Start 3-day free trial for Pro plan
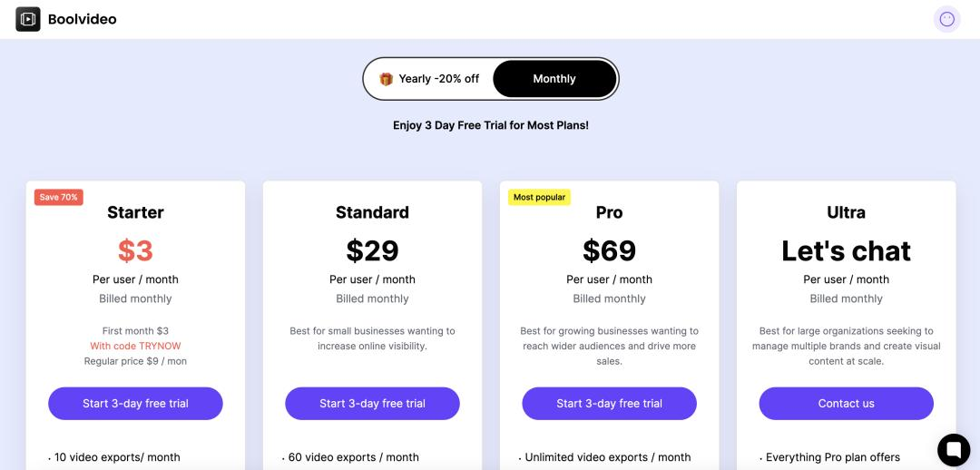Image resolution: width=980 pixels, height=470 pixels. pos(610,403)
